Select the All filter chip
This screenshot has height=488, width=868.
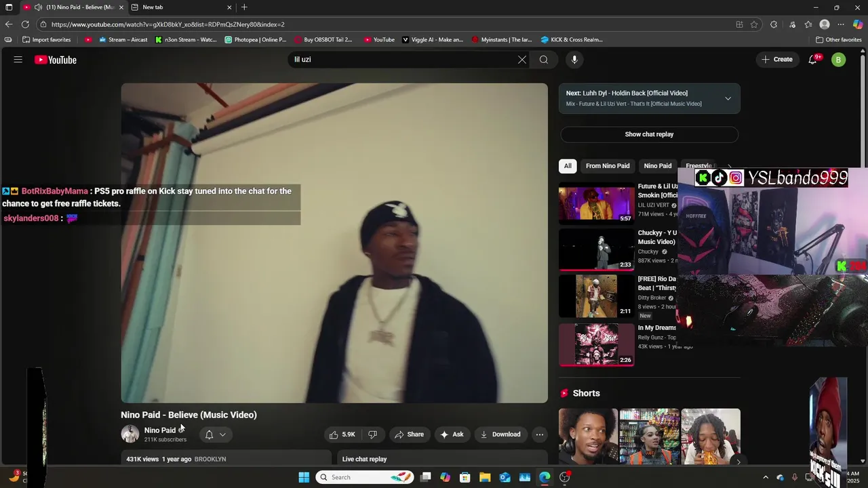pyautogui.click(x=568, y=166)
